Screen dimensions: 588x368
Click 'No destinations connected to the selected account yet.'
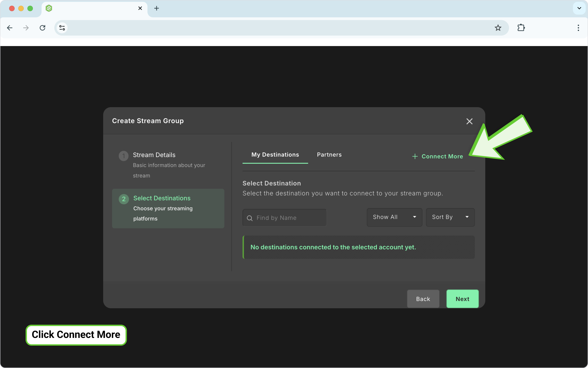[333, 247]
